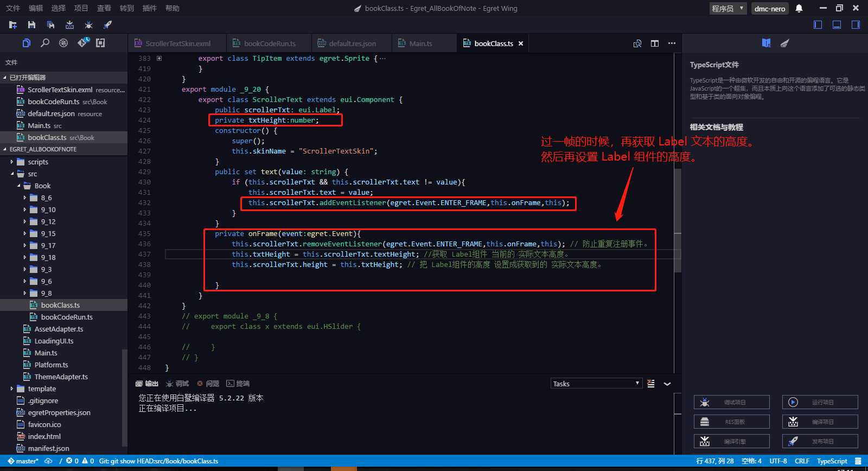868x471 pixels.
Task: Click the save all files toolbar icon
Action: [50, 25]
